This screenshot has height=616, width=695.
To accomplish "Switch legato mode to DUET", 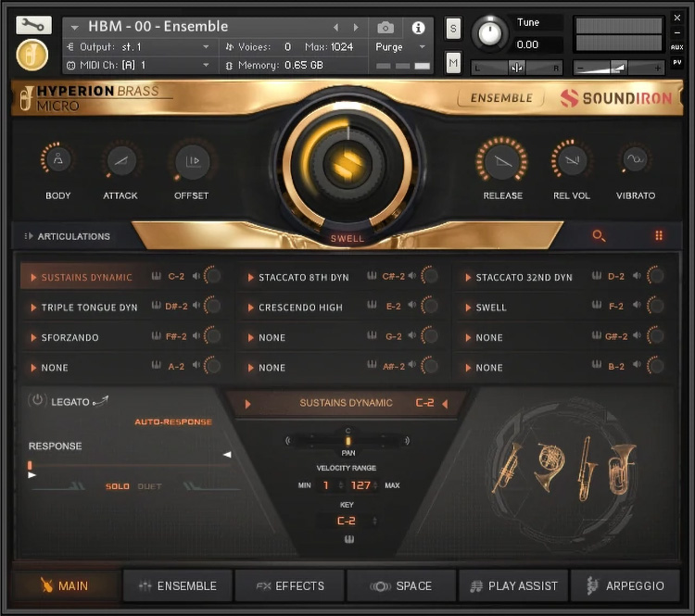I will pyautogui.click(x=149, y=486).
